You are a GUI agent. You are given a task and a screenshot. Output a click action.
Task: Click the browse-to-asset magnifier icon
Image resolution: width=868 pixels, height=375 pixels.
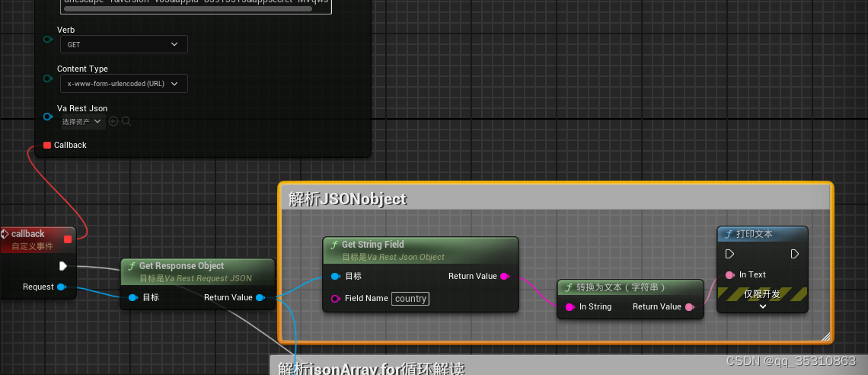126,121
